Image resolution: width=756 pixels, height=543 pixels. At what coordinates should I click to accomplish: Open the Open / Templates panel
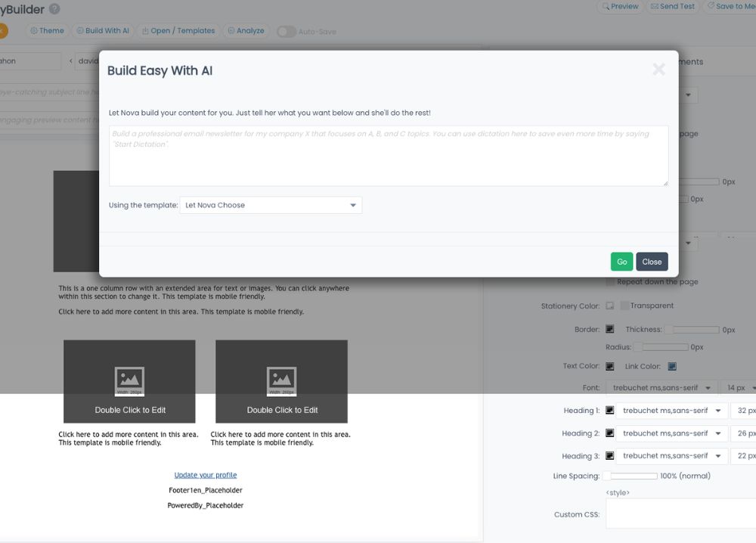[x=178, y=30]
